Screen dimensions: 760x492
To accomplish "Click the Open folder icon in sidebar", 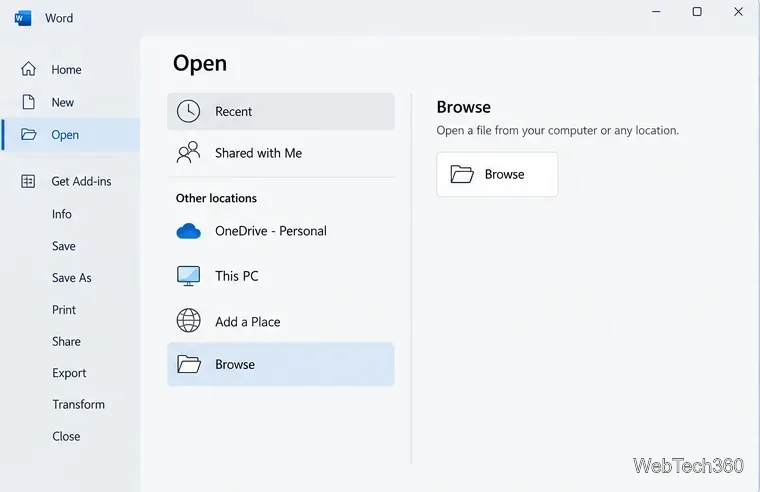I will pyautogui.click(x=29, y=134).
